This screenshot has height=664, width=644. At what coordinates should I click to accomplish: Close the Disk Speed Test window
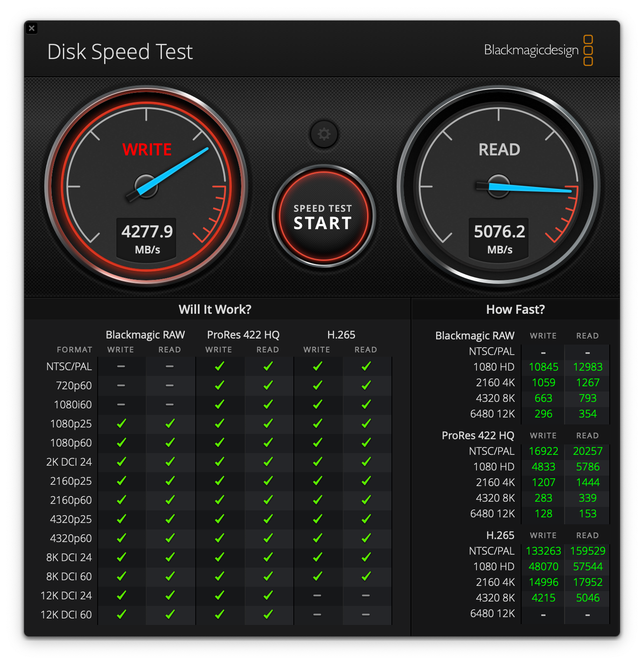(32, 29)
